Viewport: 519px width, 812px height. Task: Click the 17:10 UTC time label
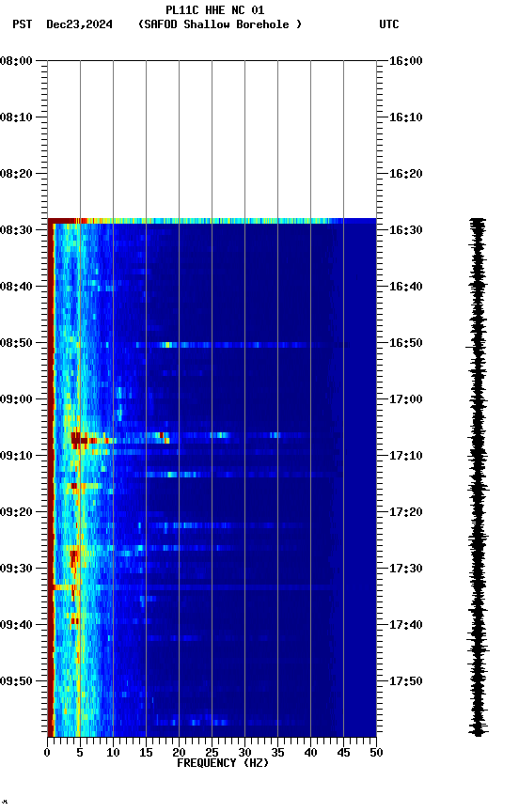pyautogui.click(x=406, y=456)
